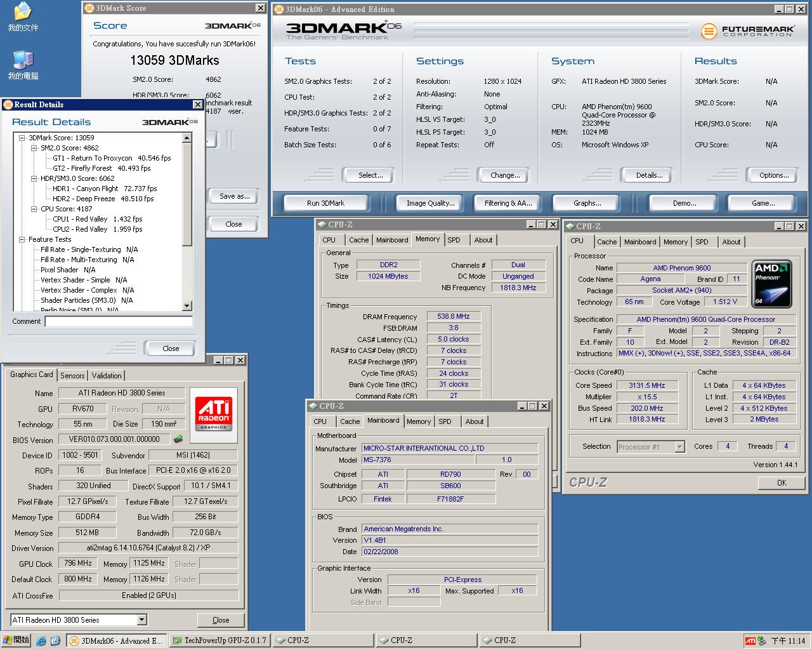Select the HDR1 - Canyon Flight row
The width and height of the screenshot is (812, 650).
(105, 189)
